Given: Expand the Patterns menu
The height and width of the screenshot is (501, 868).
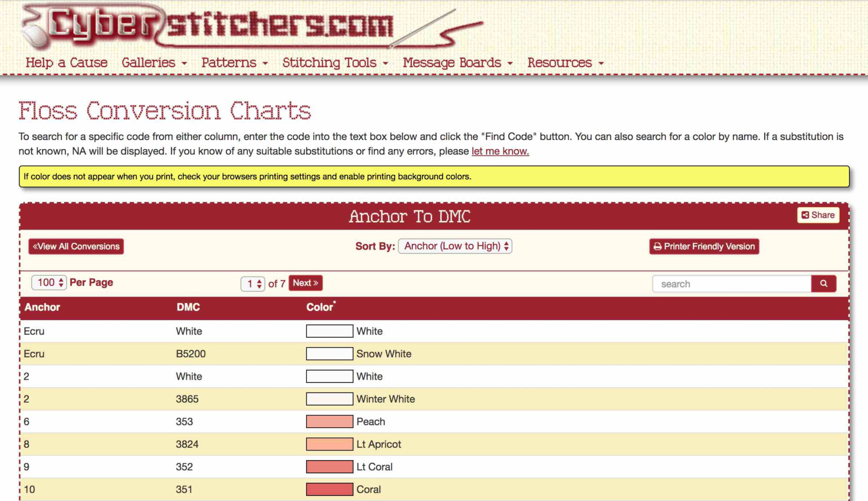Looking at the screenshot, I should (x=235, y=62).
